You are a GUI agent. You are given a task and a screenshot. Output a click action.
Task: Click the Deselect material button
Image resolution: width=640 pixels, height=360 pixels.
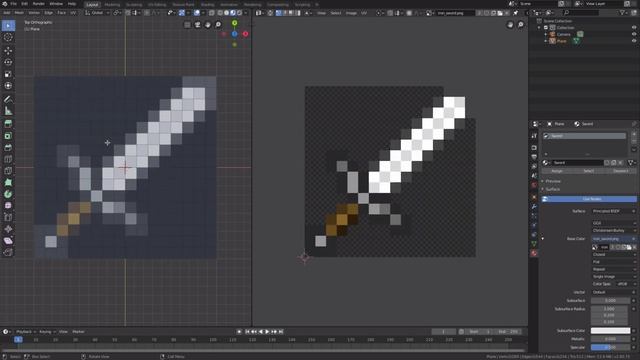click(x=620, y=171)
